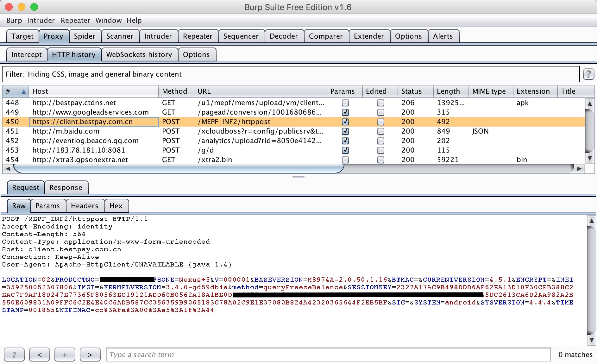Toggle Params checkbox for row 452

[345, 141]
